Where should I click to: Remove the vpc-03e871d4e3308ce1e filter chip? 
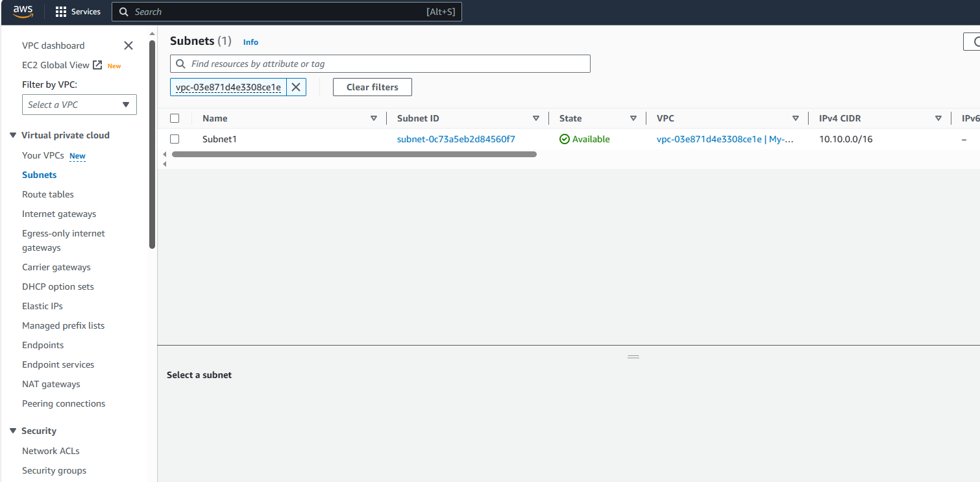point(296,86)
